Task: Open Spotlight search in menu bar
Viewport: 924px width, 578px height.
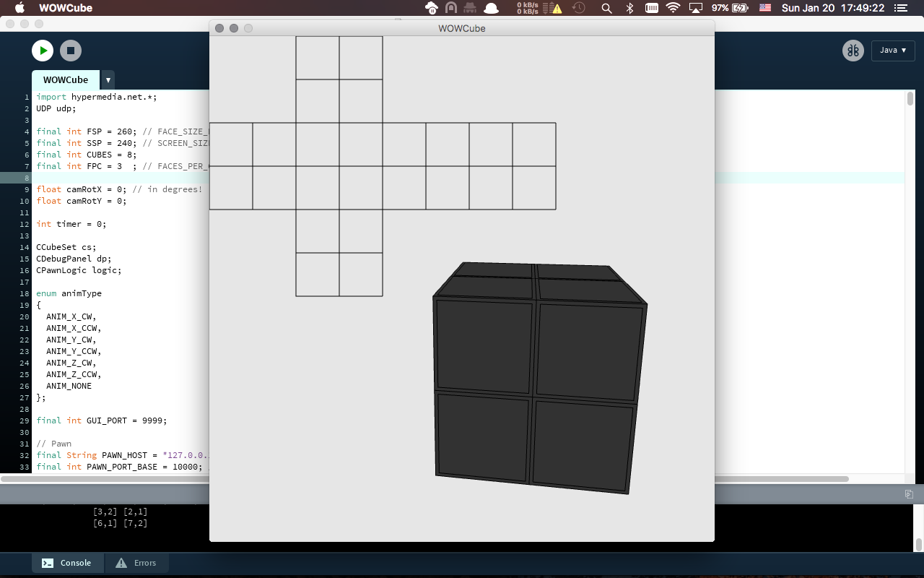Action: point(606,8)
